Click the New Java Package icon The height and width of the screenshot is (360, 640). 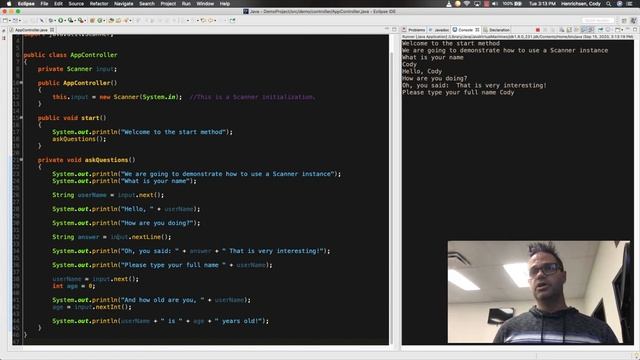click(x=92, y=20)
